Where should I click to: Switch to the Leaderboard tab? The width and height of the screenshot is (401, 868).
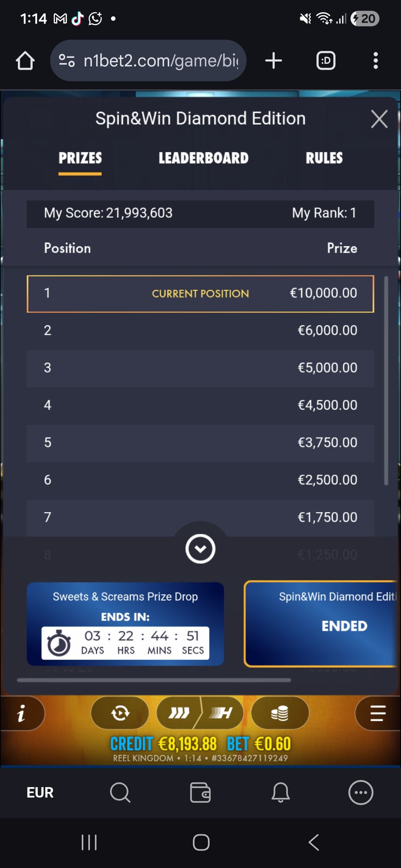[x=203, y=158]
